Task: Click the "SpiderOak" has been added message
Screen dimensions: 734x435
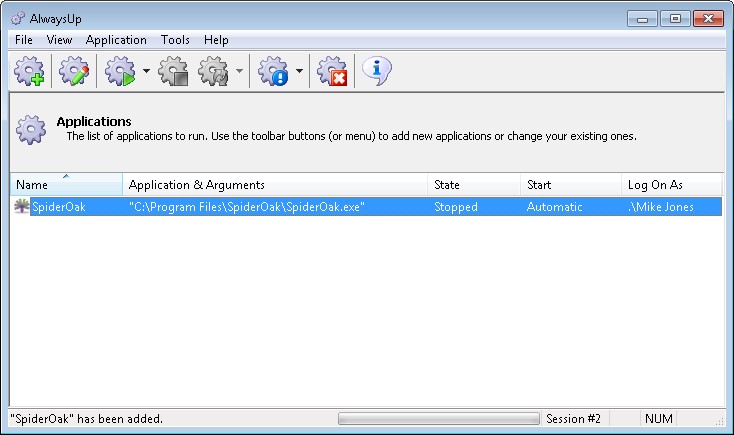Action: click(89, 419)
